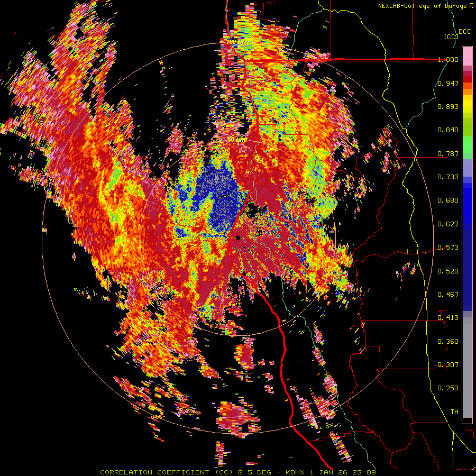The height and width of the screenshot is (476, 476).
Task: Click the DCC label above the color scale
Action: point(464,32)
